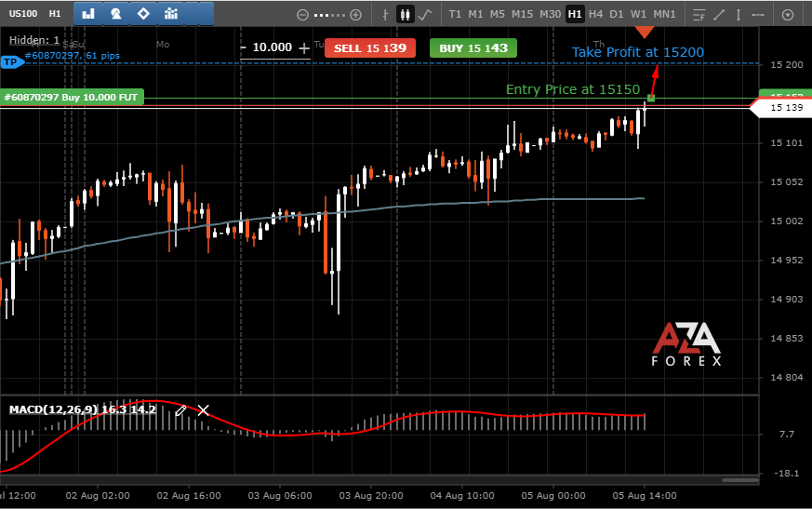Choose the horizontal line drawing tool
Viewport: 812px width, 509px height.
tap(758, 15)
